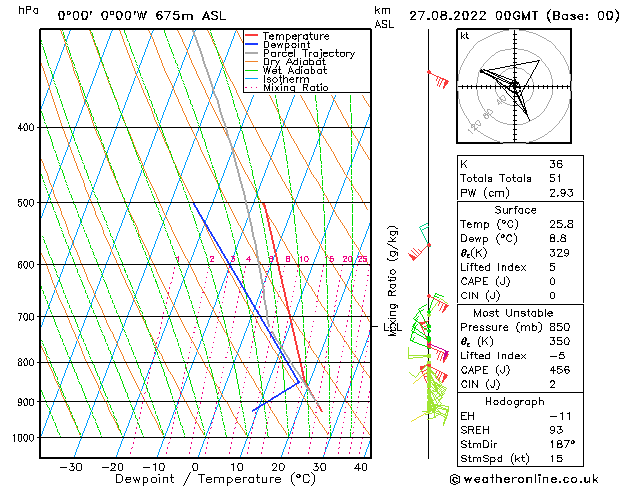Click the 40 temperature axis tick
This screenshot has height=486, width=629.
361,467
